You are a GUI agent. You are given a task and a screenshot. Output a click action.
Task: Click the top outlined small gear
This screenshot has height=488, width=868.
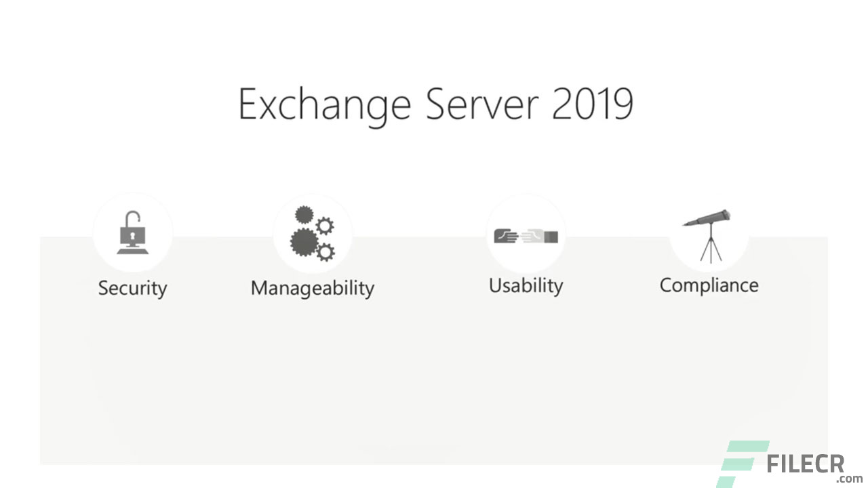pyautogui.click(x=325, y=225)
